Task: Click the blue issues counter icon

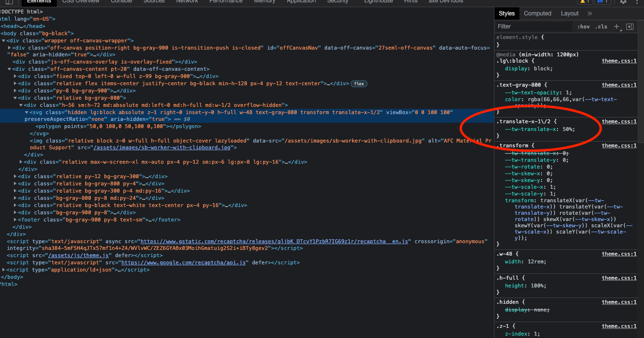Action: pyautogui.click(x=600, y=2)
